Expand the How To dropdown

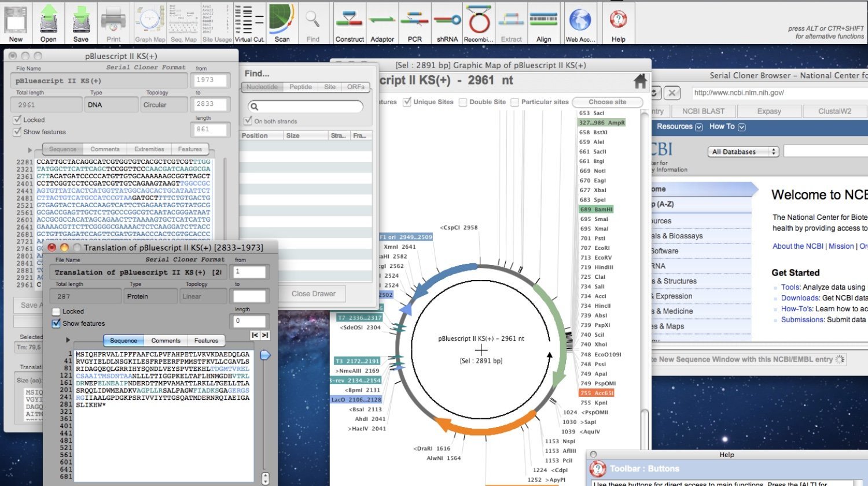[727, 127]
